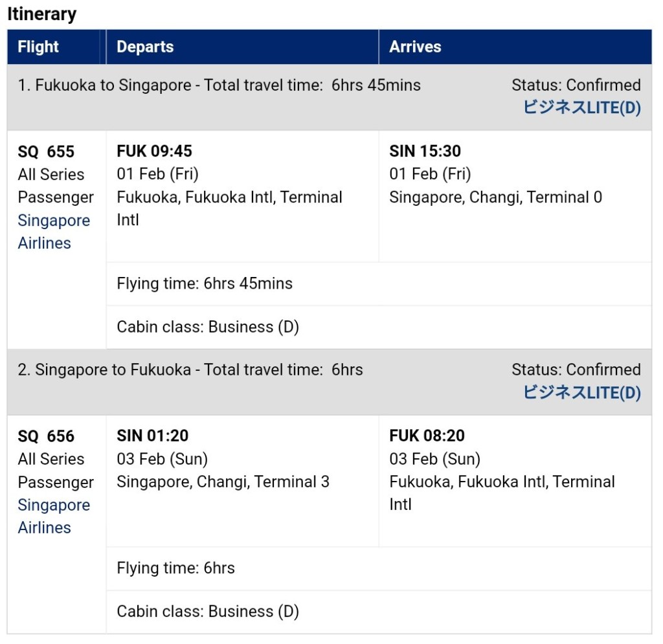The height and width of the screenshot is (644, 663).
Task: Click 'Singapore, Changi, Terminal 0' arrival text
Action: point(495,197)
